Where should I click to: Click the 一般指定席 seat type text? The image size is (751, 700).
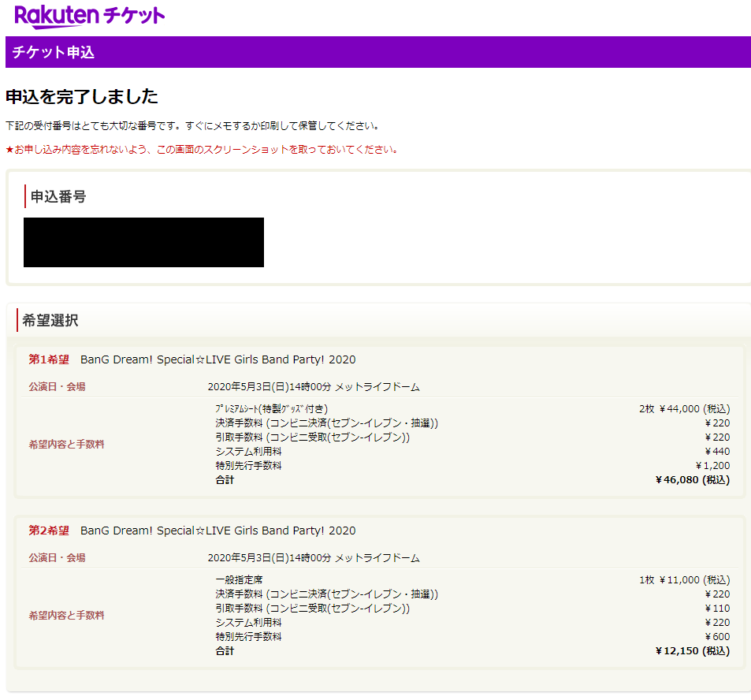pyautogui.click(x=239, y=579)
